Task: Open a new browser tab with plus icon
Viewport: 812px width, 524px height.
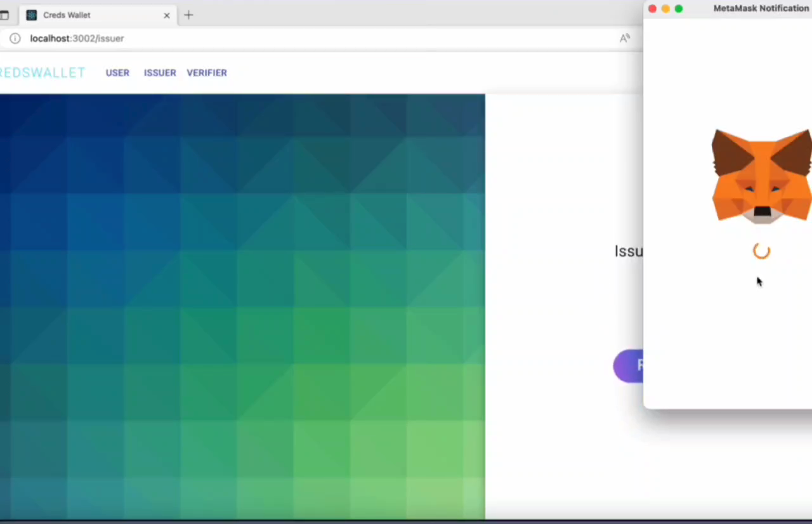Action: point(188,15)
